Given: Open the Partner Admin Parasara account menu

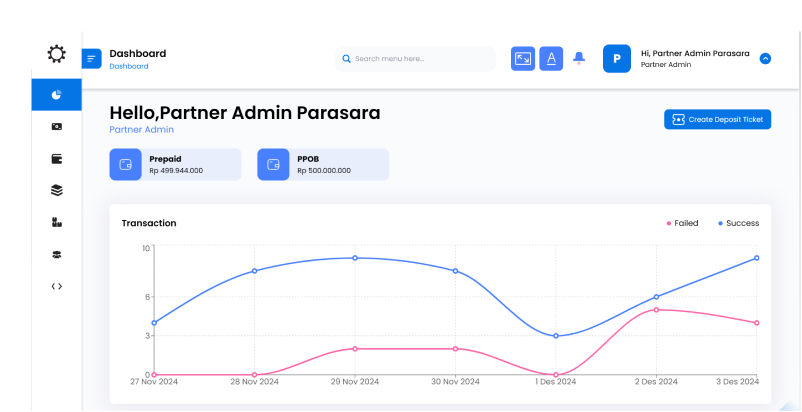Looking at the screenshot, I should point(694,54).
